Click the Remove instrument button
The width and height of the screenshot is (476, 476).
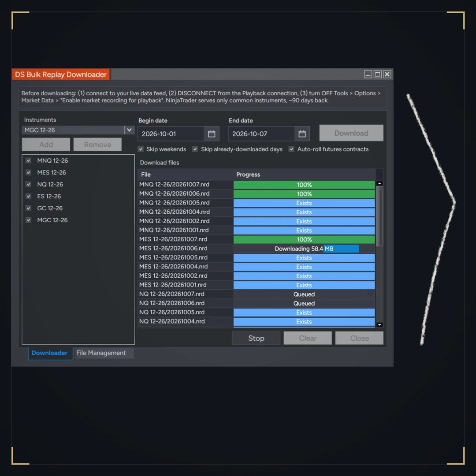coord(97,145)
